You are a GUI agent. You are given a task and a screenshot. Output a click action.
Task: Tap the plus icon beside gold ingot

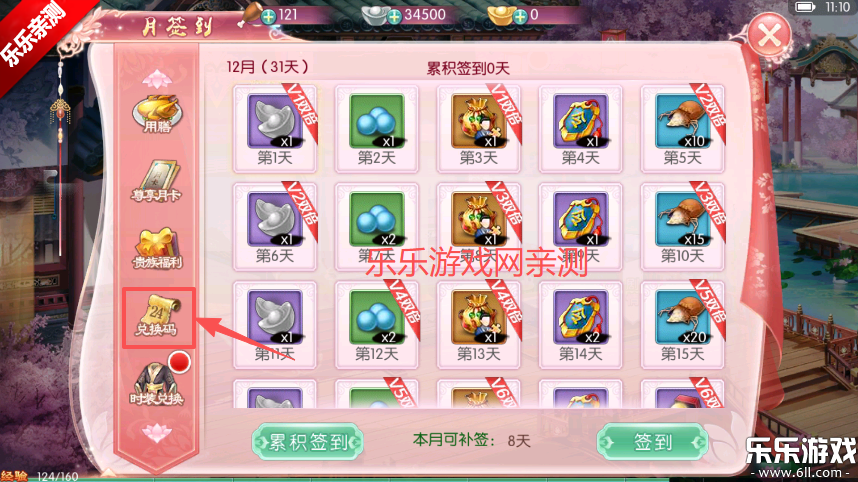coord(520,17)
